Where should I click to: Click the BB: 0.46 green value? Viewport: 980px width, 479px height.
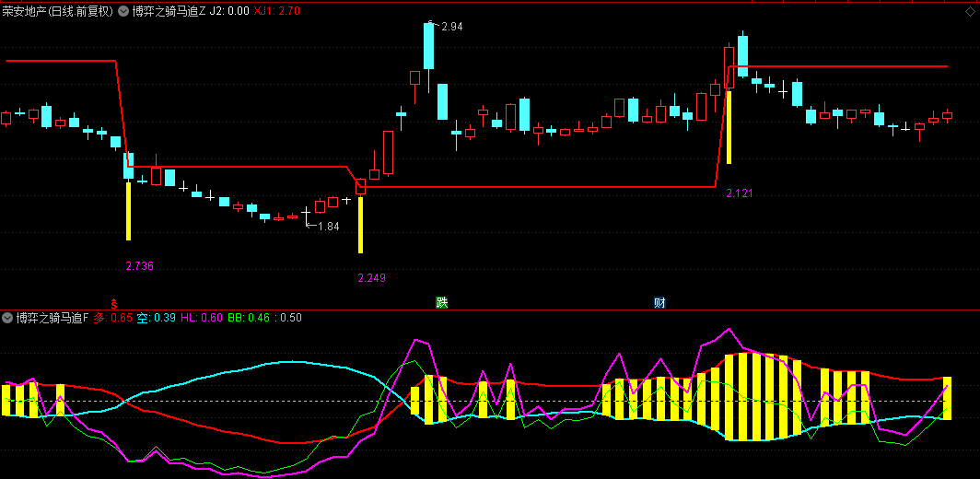click(x=248, y=318)
